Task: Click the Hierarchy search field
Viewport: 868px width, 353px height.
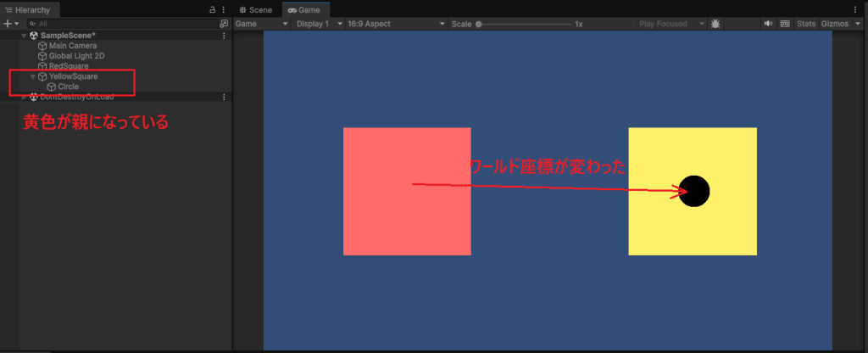Action: pyautogui.click(x=119, y=24)
